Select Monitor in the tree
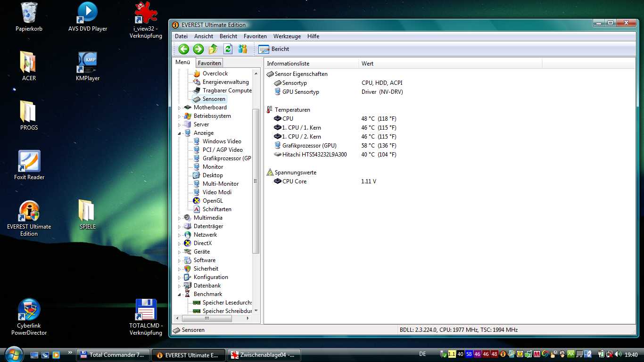 213,167
